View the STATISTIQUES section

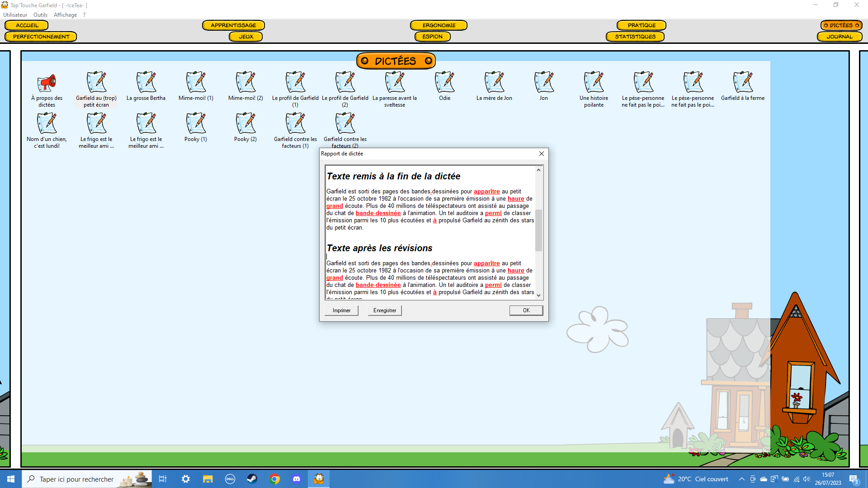tap(635, 37)
